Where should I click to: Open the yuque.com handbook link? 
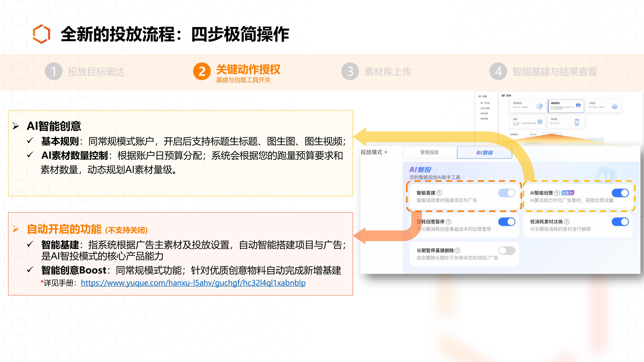pyautogui.click(x=193, y=283)
